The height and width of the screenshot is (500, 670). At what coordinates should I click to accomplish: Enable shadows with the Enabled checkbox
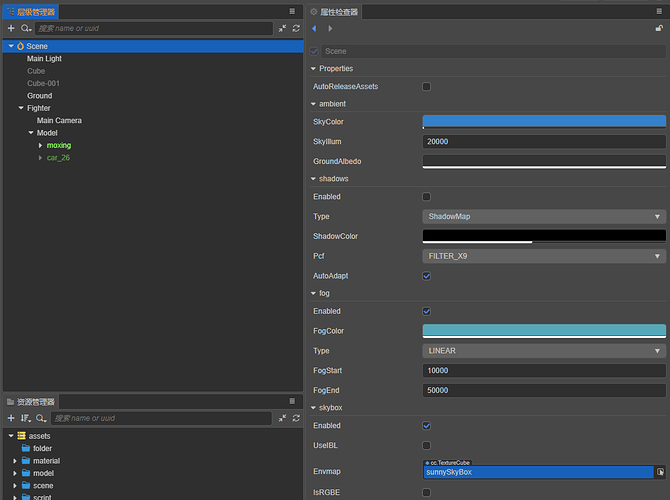tap(426, 197)
